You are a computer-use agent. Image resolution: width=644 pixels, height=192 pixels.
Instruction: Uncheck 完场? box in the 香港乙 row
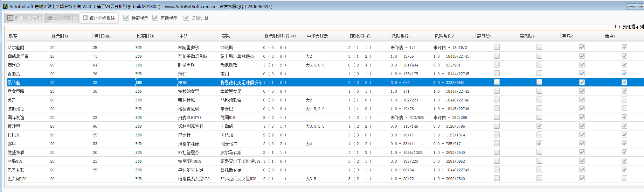[x=582, y=73]
